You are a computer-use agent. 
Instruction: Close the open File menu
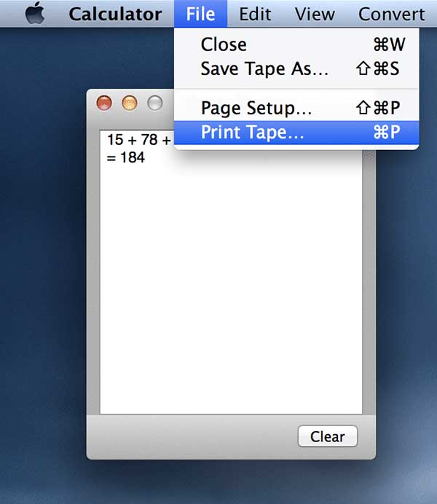point(200,14)
